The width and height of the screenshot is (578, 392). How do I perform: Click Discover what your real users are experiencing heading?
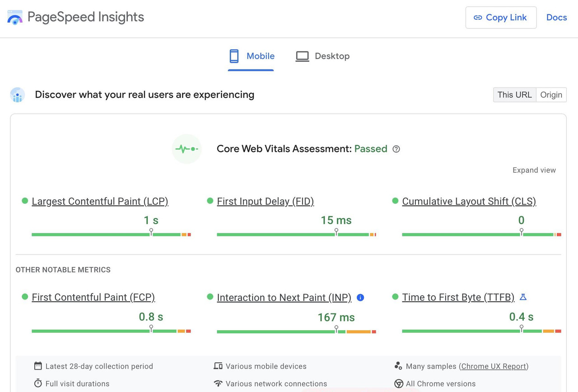(x=144, y=95)
